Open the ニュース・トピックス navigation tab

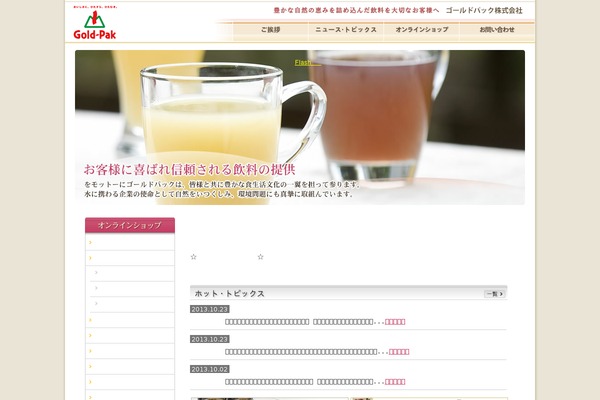tap(346, 30)
